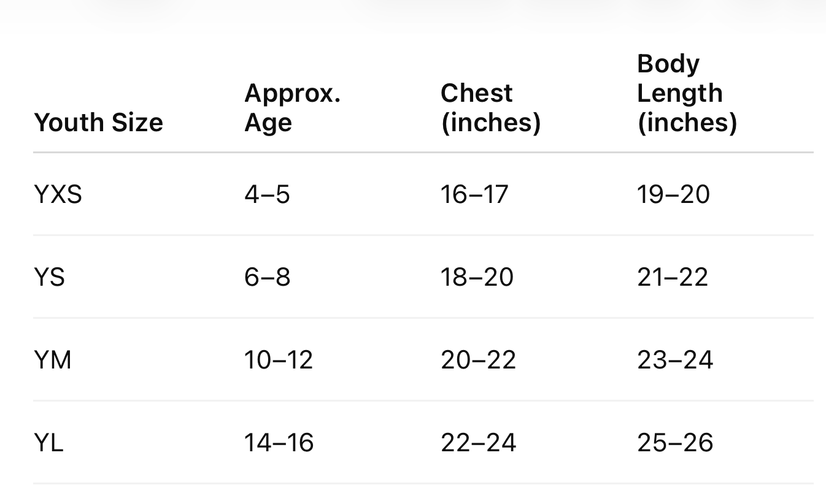Viewport: 826px width, 504px height.
Task: Select the 19–20 body length value
Action: [x=673, y=194]
